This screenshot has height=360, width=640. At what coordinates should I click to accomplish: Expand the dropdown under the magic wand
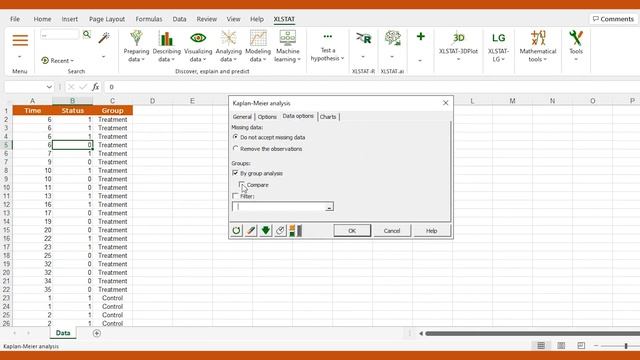tap(104, 57)
